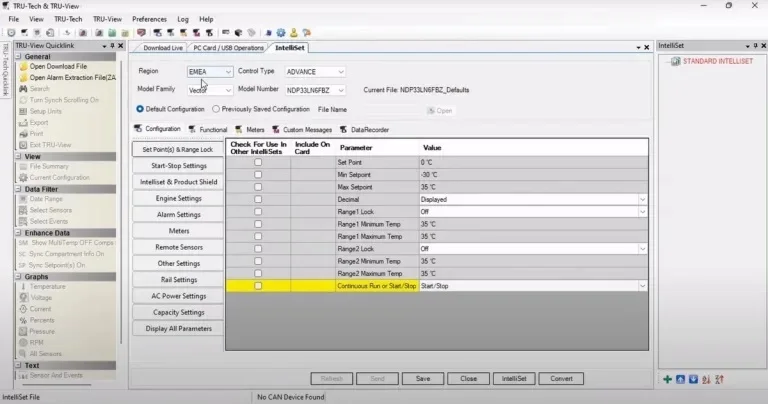This screenshot has width=768, height=404.
Task: Select Previously Saved Configuration radio button
Action: tap(216, 109)
